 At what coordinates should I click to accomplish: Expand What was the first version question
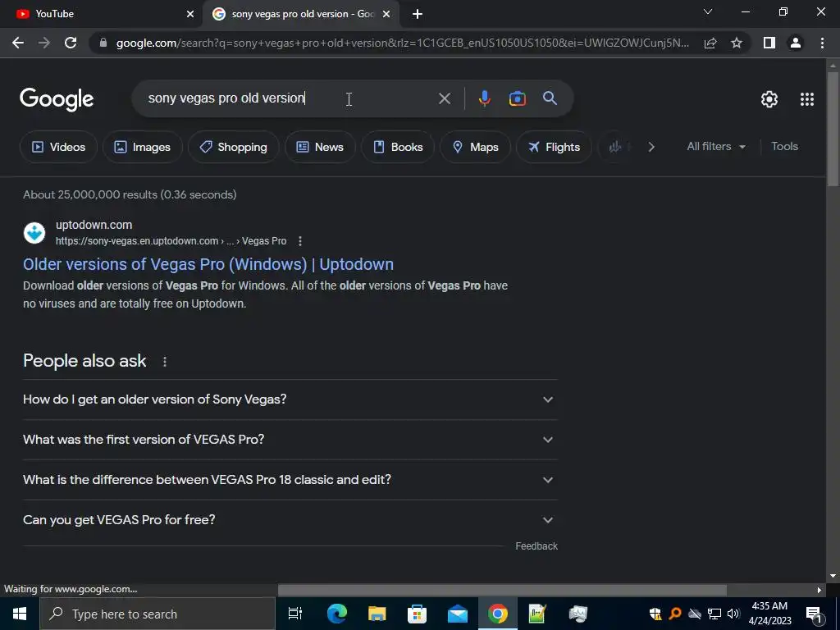click(290, 440)
